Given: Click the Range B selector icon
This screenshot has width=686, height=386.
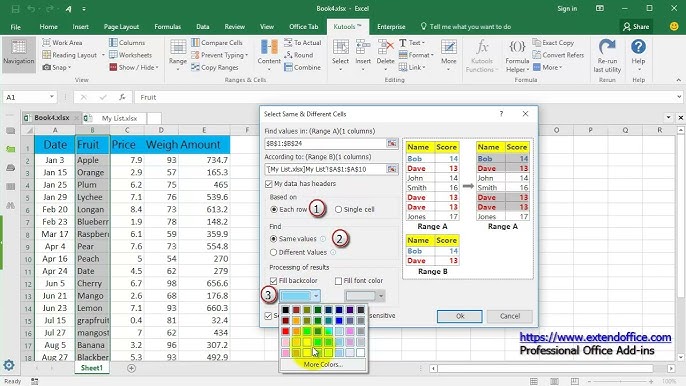Looking at the screenshot, I should pos(392,169).
